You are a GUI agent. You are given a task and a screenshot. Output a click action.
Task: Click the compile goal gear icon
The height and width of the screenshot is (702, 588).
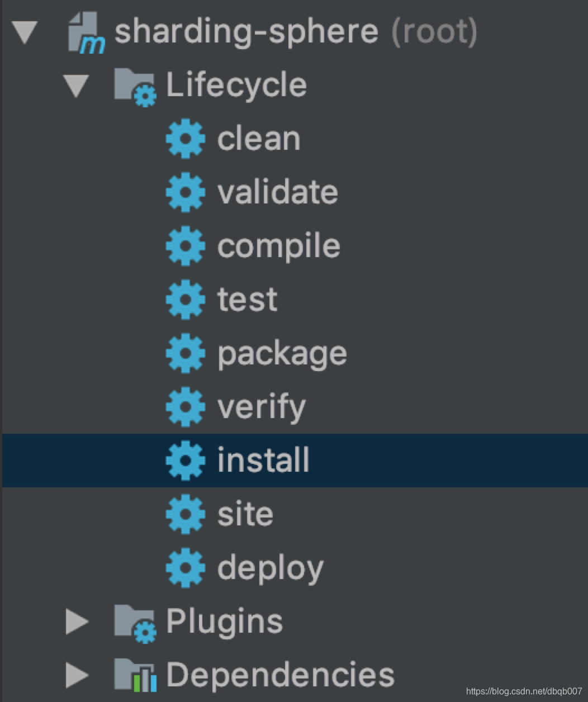[x=186, y=246]
